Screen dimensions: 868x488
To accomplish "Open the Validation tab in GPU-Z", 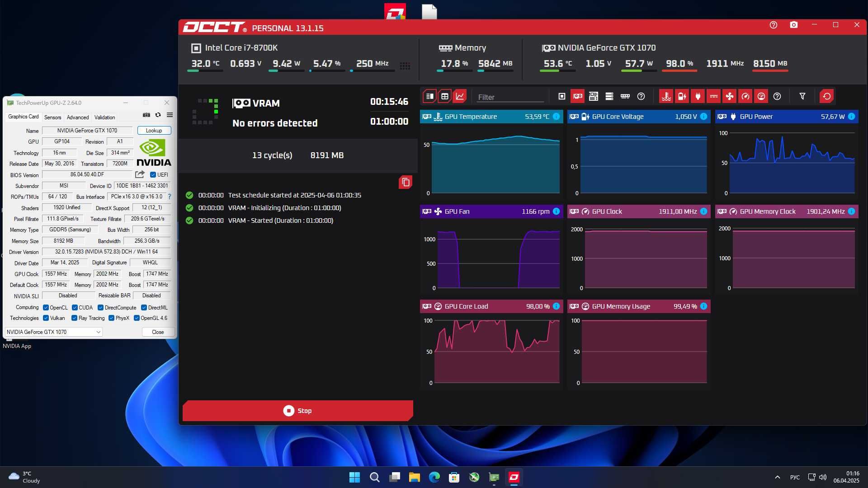I will tap(104, 117).
